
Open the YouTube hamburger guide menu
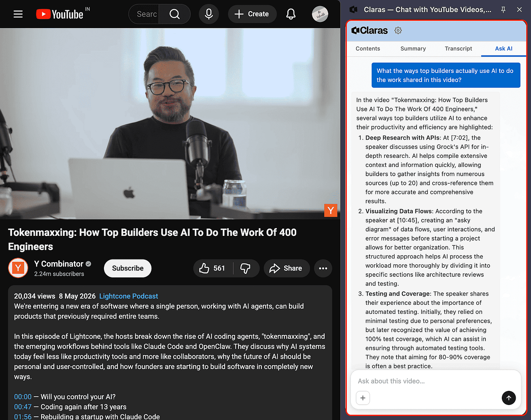[18, 14]
